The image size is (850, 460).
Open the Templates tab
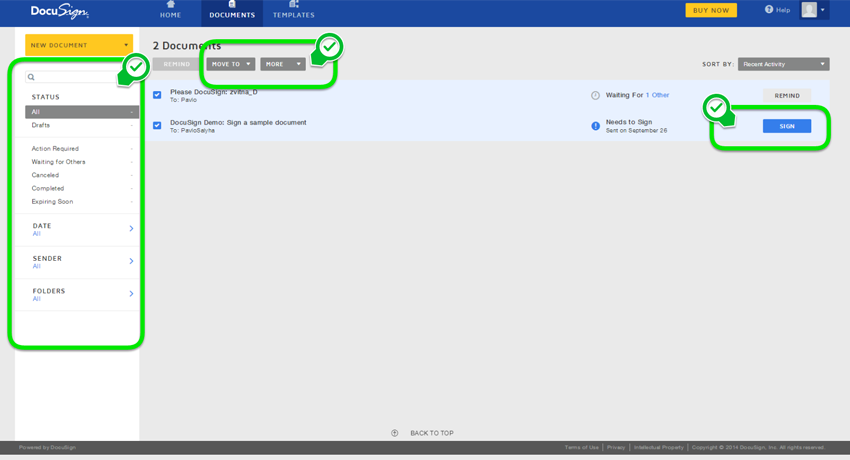pos(293,11)
